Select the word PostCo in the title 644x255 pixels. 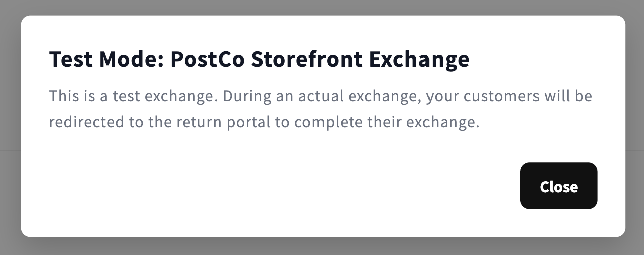(207, 59)
